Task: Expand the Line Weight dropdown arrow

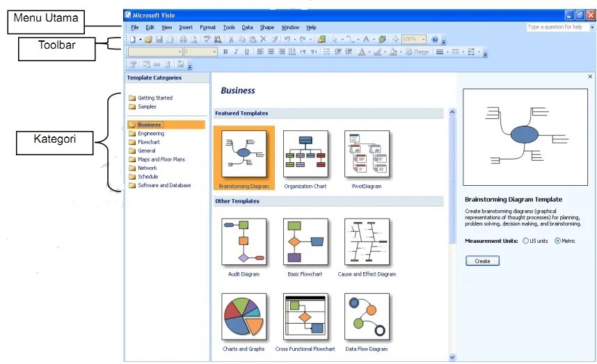Action: (x=447, y=52)
